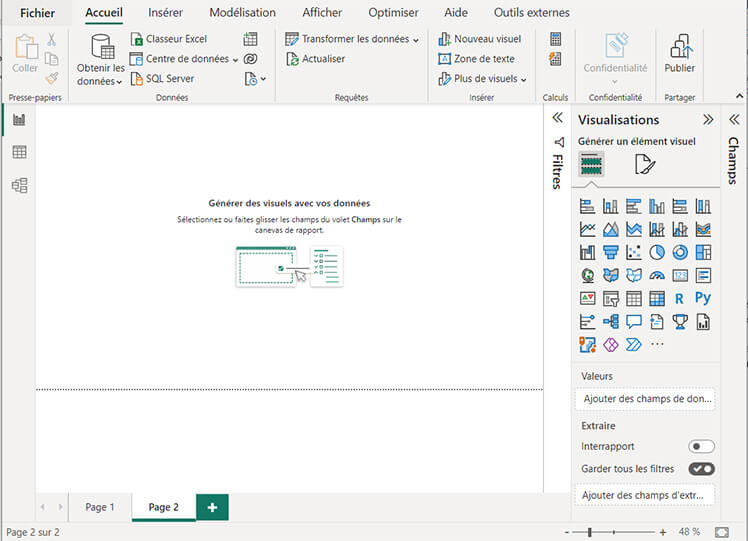The image size is (748, 541).
Task: Open the Afficher ribbon tab
Action: [x=322, y=12]
